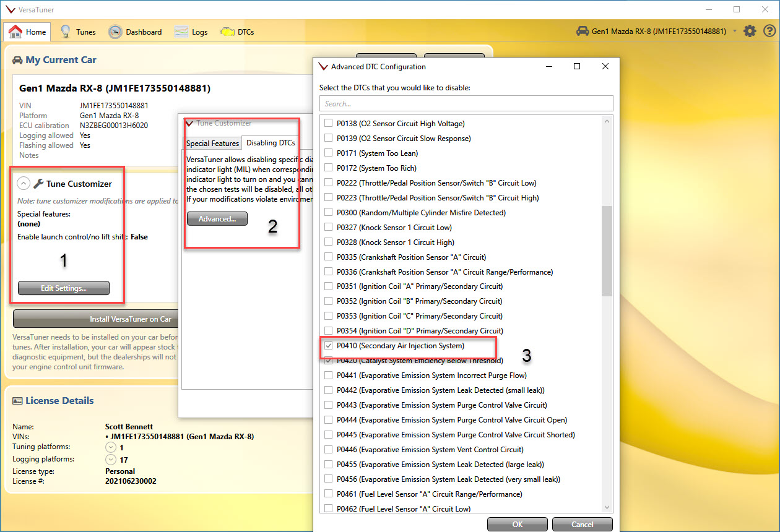Click the DTC search field
Screen dimensions: 780x532
pyautogui.click(x=466, y=103)
